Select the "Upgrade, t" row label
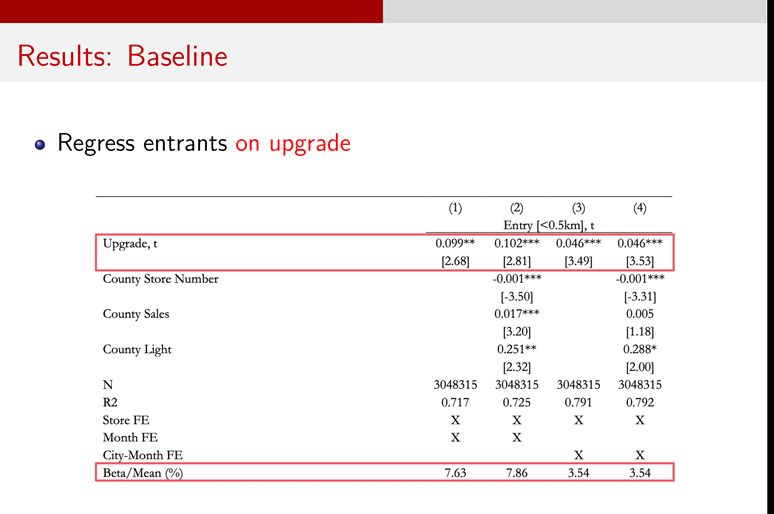The image size is (774, 514). click(x=130, y=243)
